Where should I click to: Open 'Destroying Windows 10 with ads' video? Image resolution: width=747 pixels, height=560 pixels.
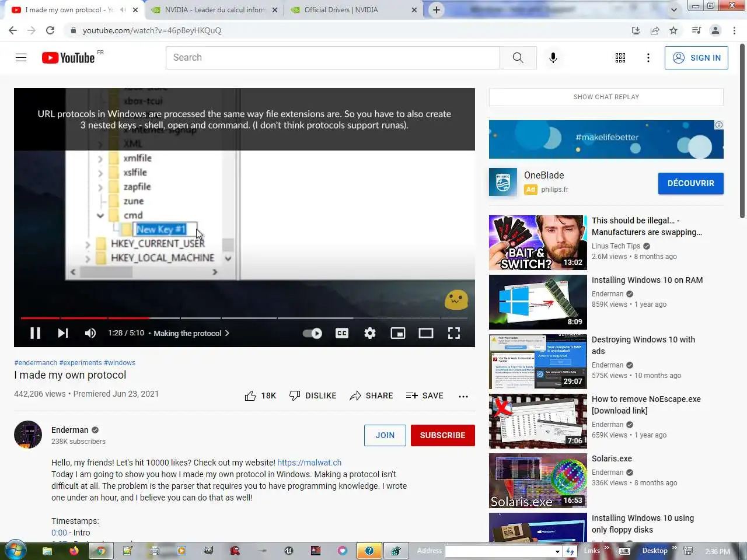(x=643, y=345)
